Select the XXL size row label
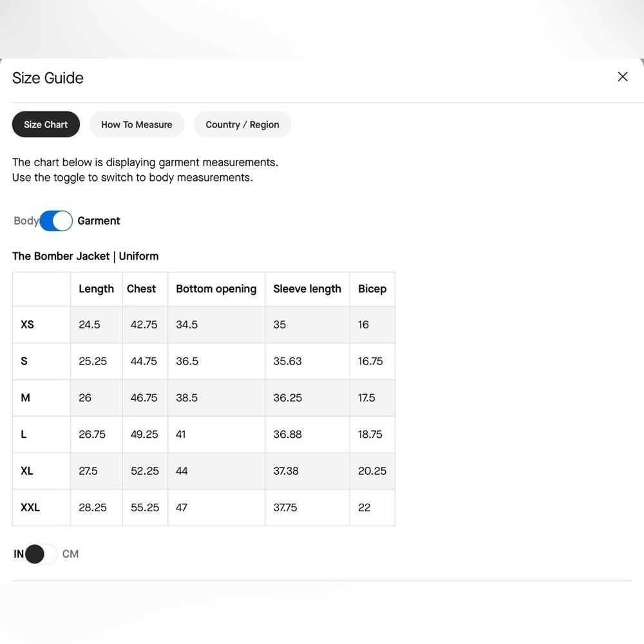This screenshot has width=644, height=644. (x=30, y=507)
